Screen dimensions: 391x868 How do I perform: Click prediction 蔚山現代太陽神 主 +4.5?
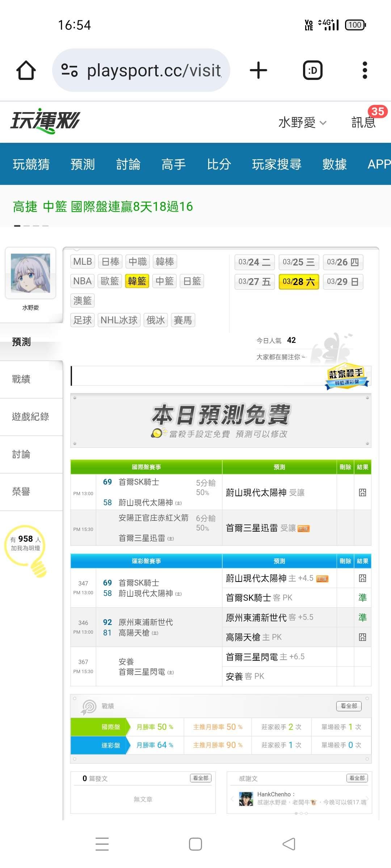pyautogui.click(x=269, y=578)
